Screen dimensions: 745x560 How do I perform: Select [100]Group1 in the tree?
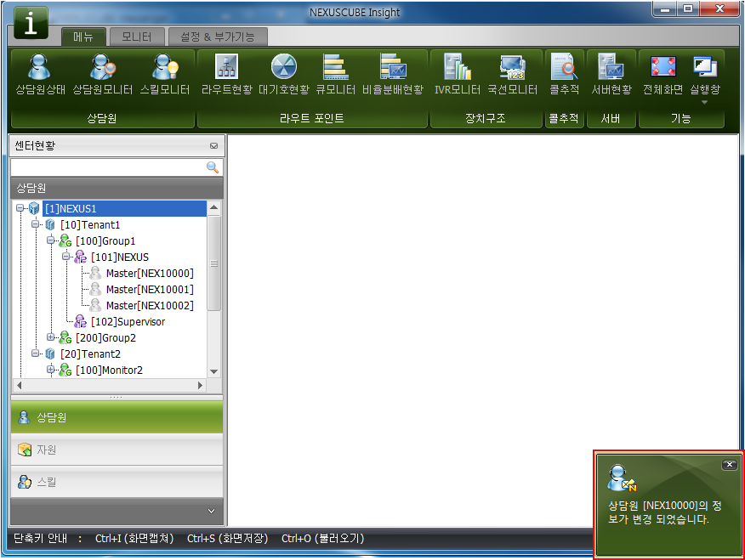point(105,240)
